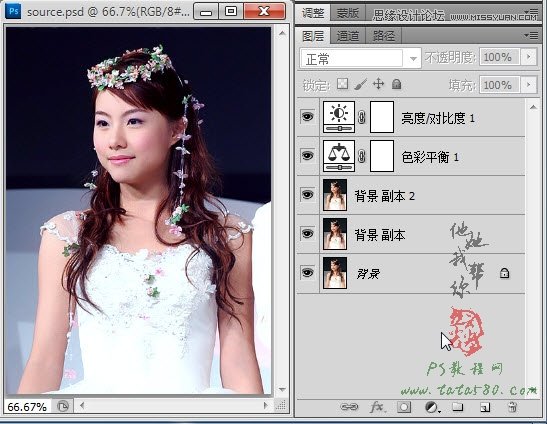Add a layer mask

pyautogui.click(x=404, y=407)
